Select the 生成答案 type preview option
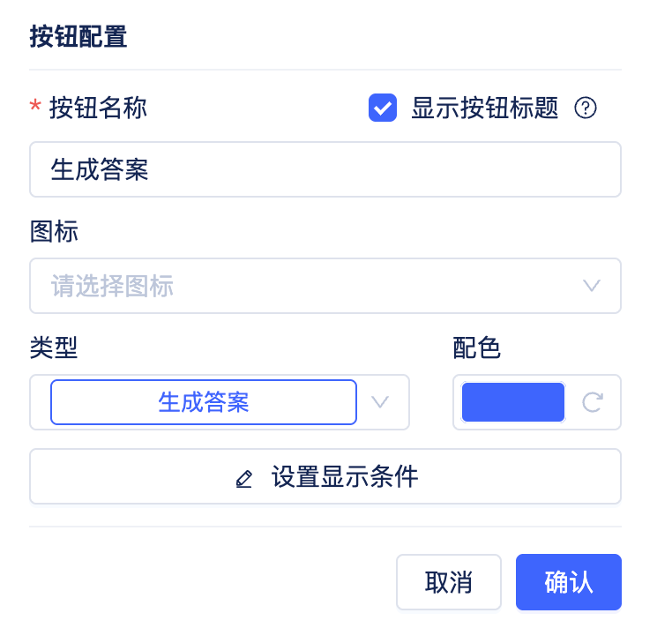This screenshot has height=628, width=672. coord(204,402)
